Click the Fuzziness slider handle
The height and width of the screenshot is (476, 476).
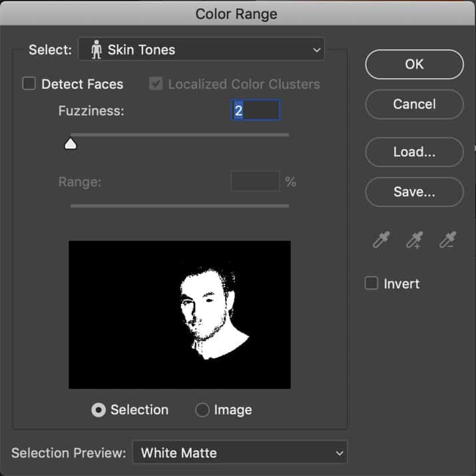[71, 144]
